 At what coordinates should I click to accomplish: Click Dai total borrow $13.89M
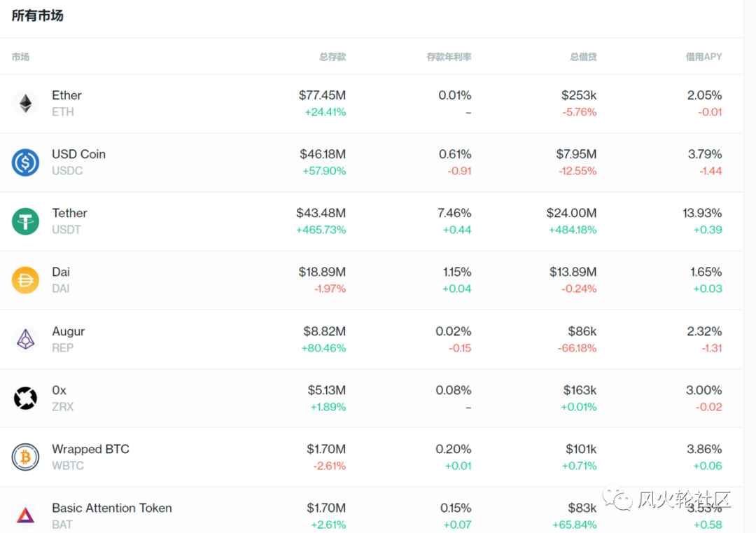pos(573,272)
